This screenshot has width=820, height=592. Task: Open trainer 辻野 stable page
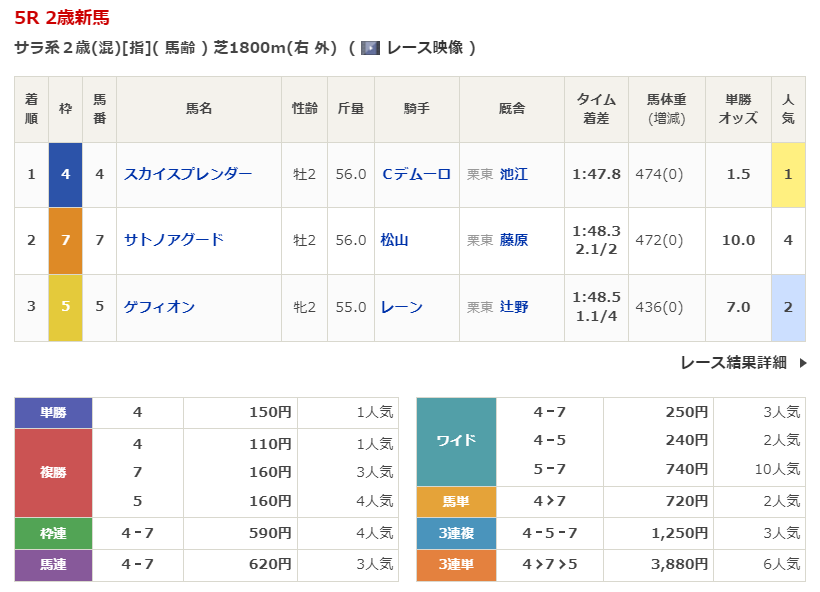tap(514, 307)
